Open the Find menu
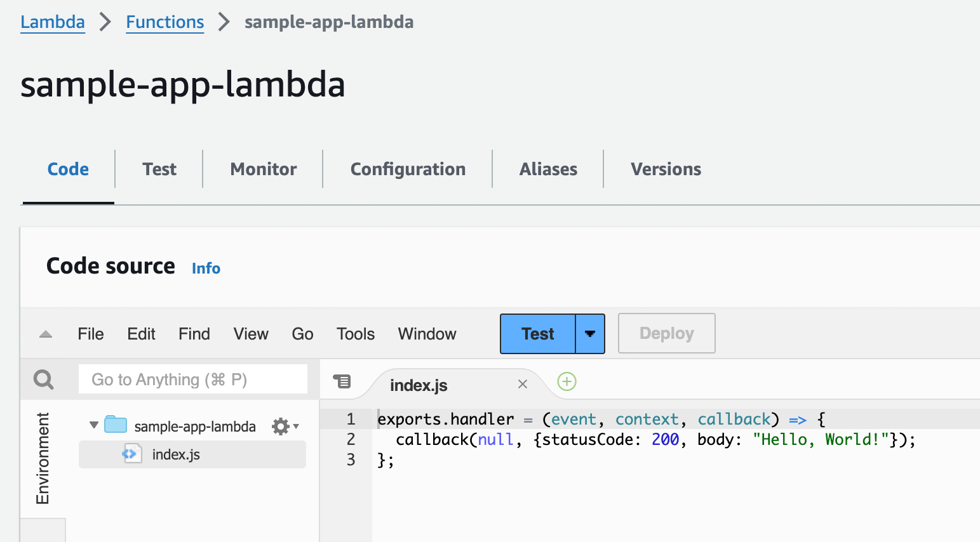 point(194,334)
